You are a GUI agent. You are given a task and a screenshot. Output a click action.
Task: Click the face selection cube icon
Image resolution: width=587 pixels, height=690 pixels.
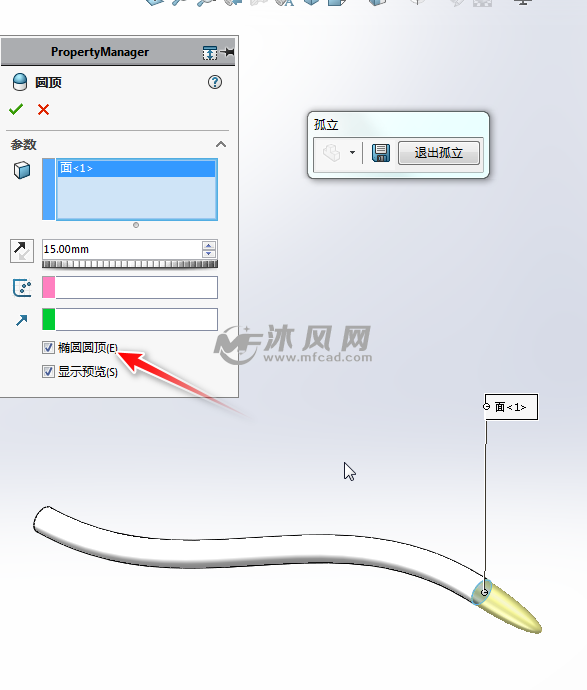tap(22, 170)
